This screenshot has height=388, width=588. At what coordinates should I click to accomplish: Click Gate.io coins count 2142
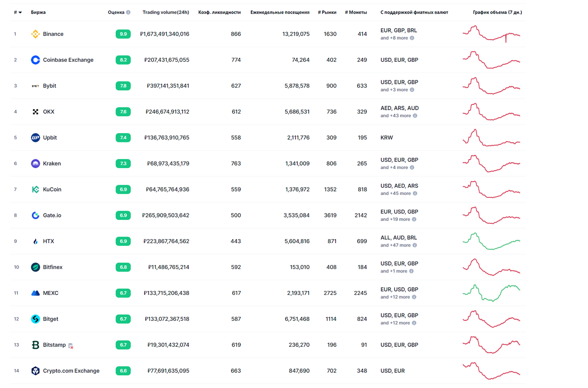[x=361, y=216]
